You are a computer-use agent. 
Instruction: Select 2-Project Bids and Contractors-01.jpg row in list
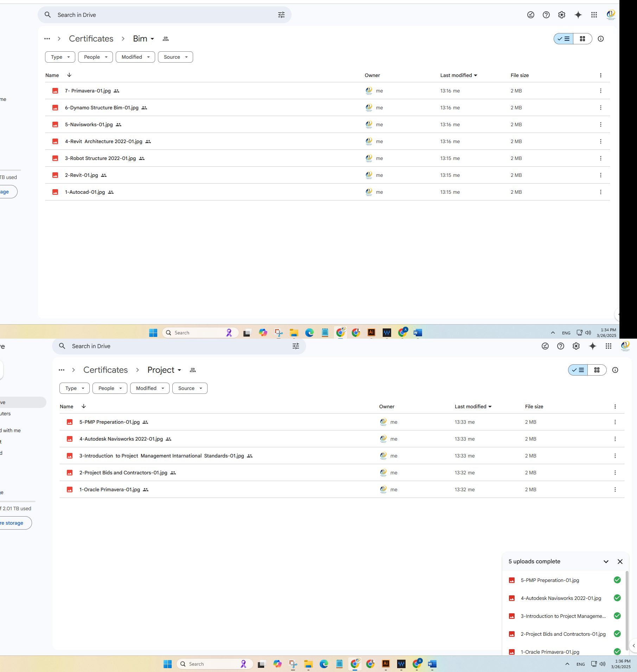[342, 473]
